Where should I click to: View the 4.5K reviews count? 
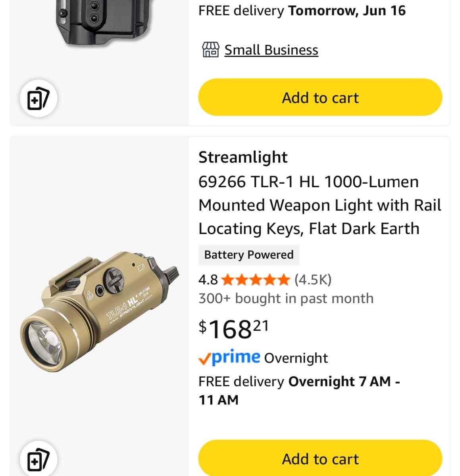click(x=313, y=280)
